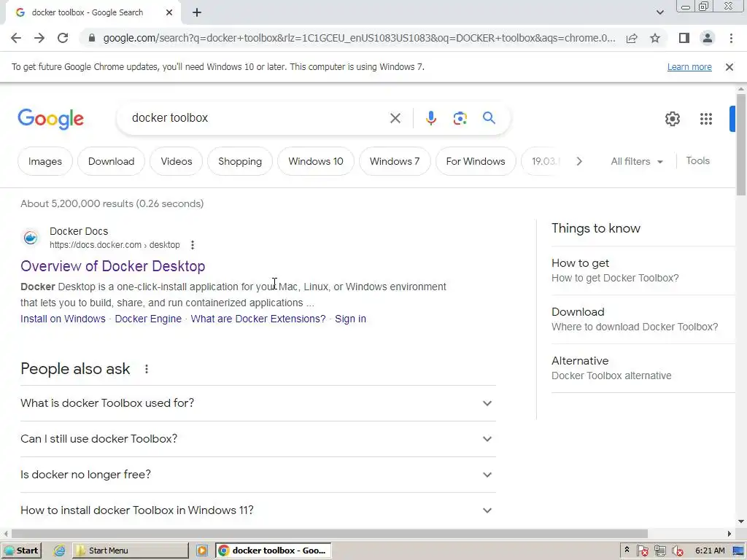Open the Chrome side panel icon
The height and width of the screenshot is (560, 747).
click(684, 38)
